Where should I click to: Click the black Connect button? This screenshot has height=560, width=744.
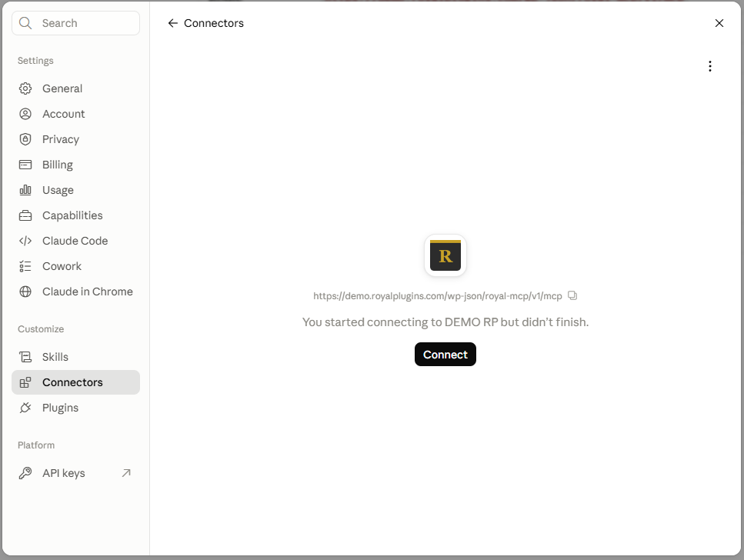(445, 355)
